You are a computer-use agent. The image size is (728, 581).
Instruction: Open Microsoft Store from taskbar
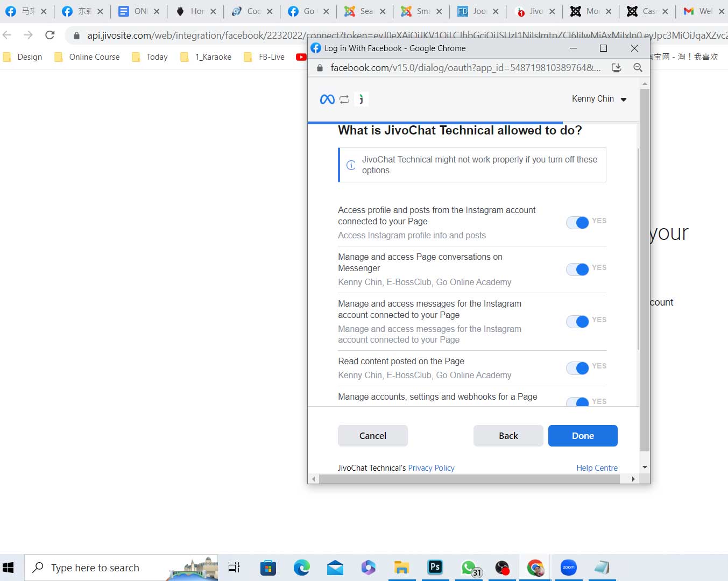[268, 568]
